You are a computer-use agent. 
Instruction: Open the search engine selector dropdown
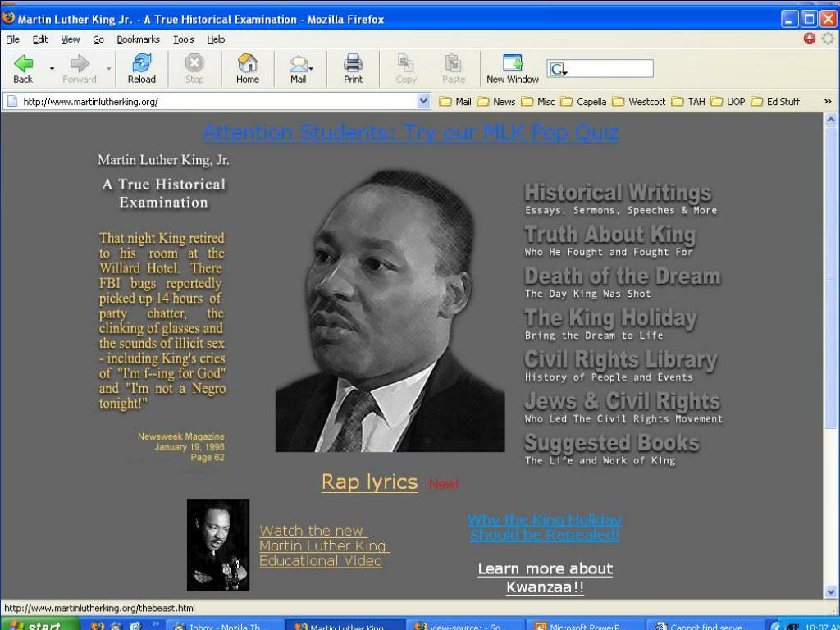pyautogui.click(x=558, y=69)
